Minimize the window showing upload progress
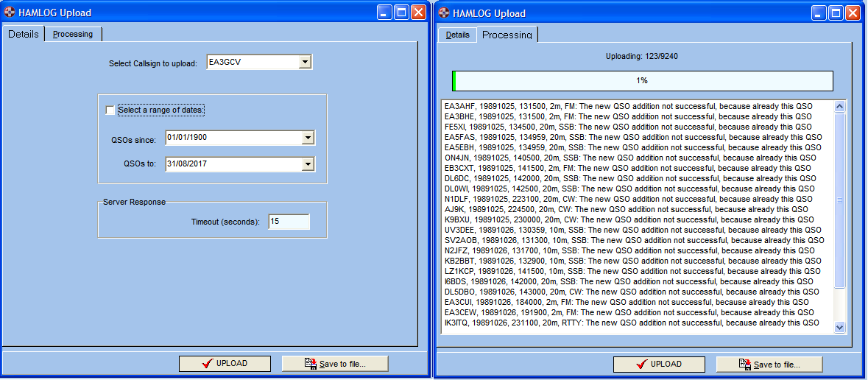The image size is (868, 380). pos(819,13)
